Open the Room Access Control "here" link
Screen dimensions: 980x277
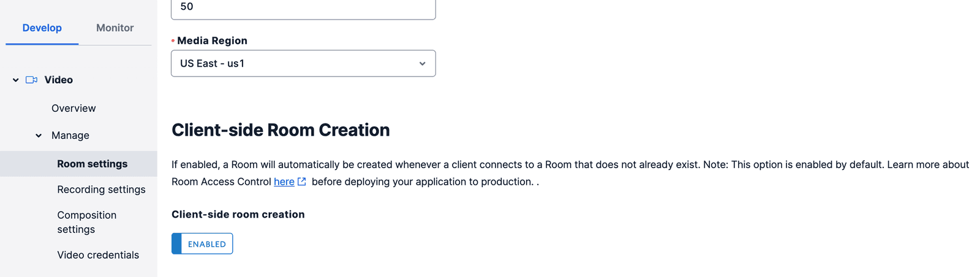pyautogui.click(x=284, y=182)
